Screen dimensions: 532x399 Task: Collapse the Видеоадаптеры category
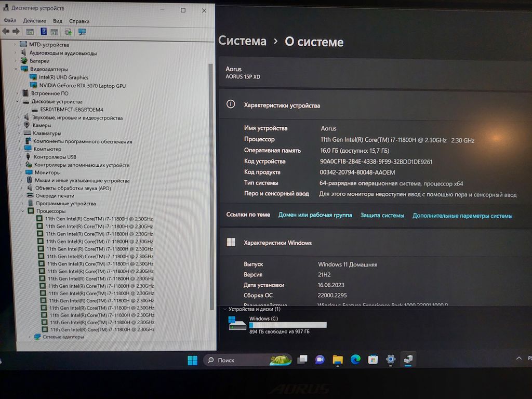[16, 69]
